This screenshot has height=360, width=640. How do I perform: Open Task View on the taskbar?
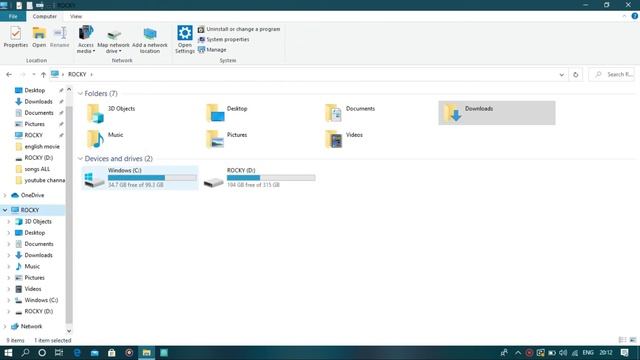pyautogui.click(x=59, y=353)
